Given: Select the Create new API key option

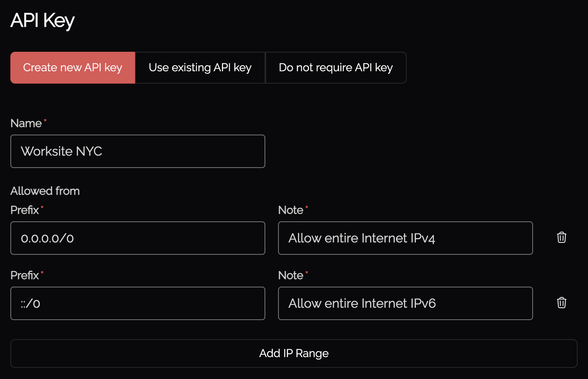Looking at the screenshot, I should (x=73, y=68).
